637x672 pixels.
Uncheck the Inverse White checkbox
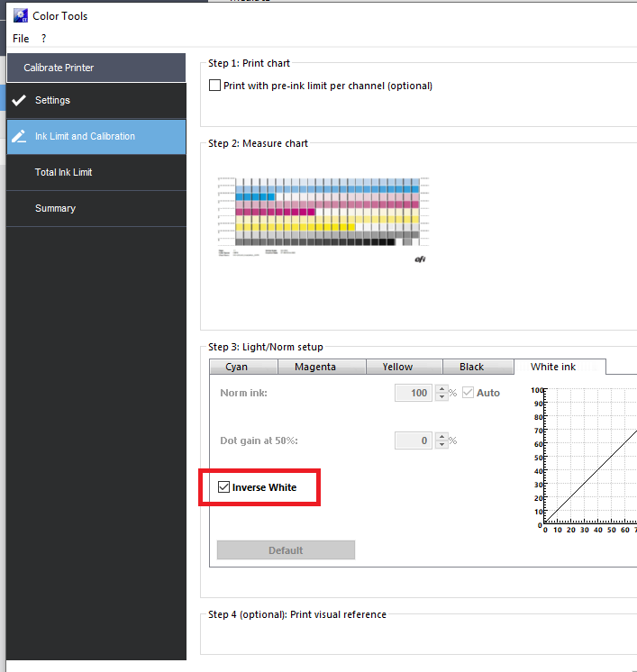223,486
